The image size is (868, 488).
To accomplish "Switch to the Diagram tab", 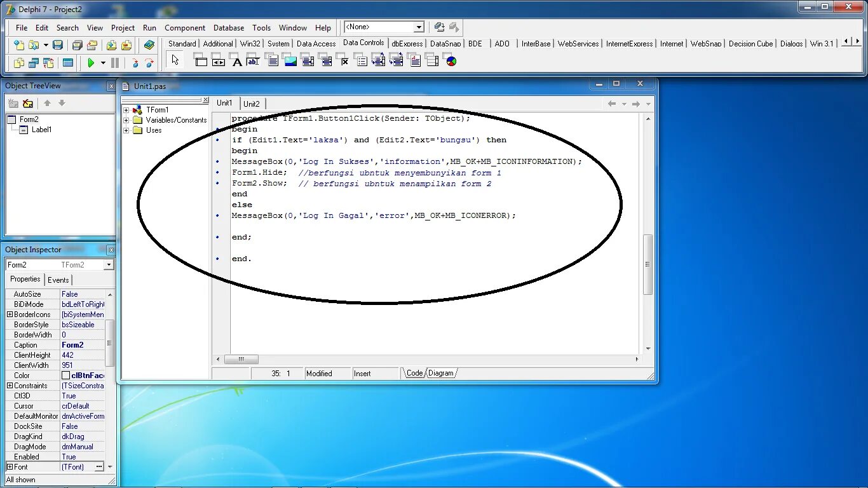I will [x=441, y=373].
